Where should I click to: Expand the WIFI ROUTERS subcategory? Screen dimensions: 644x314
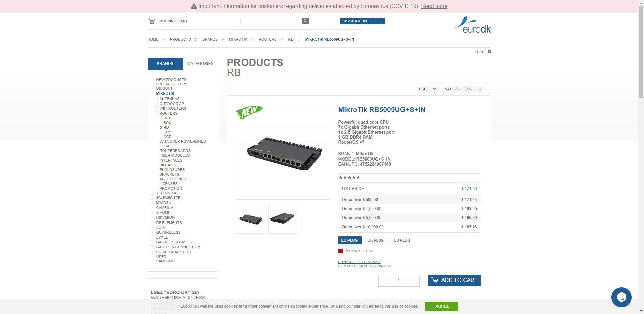(x=156, y=108)
